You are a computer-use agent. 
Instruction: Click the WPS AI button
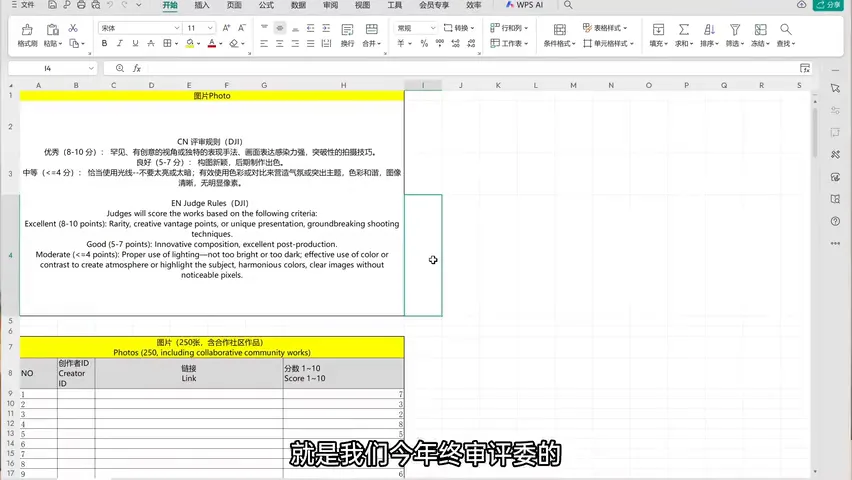pyautogui.click(x=524, y=5)
